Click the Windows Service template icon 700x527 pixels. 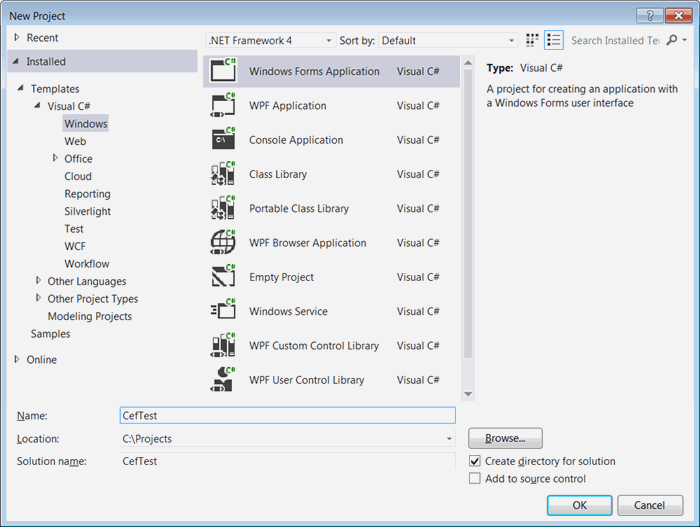point(223,311)
